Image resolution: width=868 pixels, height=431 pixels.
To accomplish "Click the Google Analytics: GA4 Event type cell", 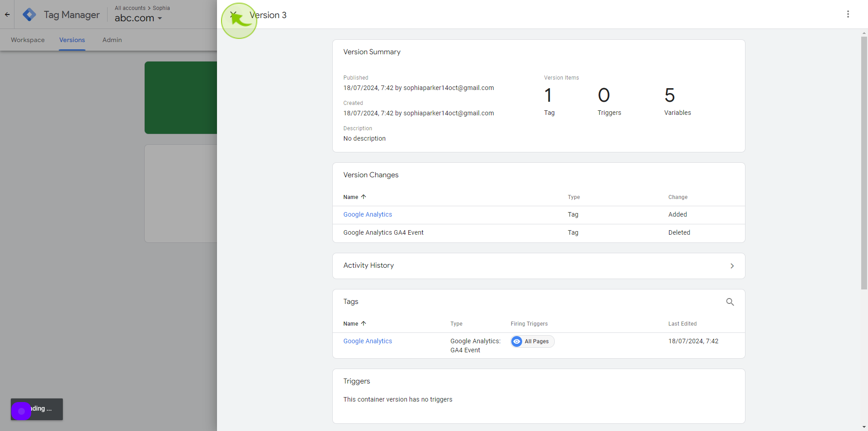I will click(x=475, y=346).
